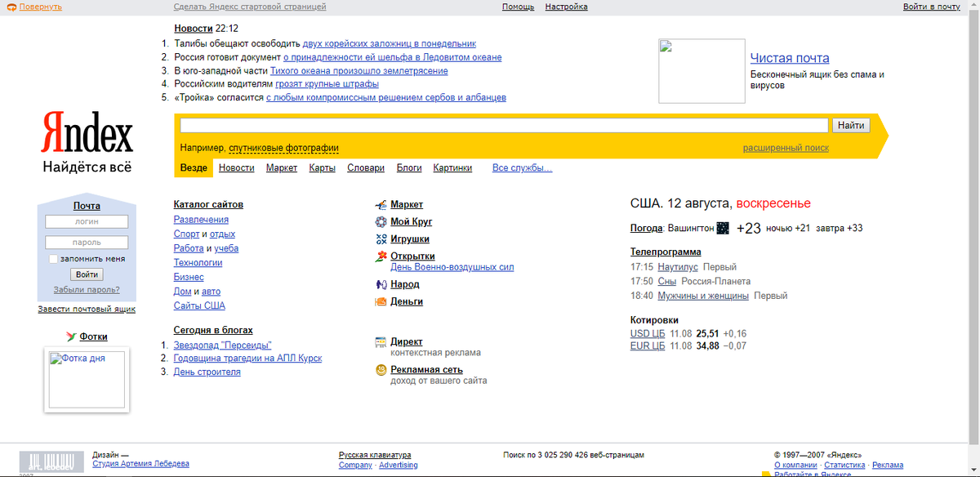Click the Войти login button
980x477 pixels.
(87, 274)
